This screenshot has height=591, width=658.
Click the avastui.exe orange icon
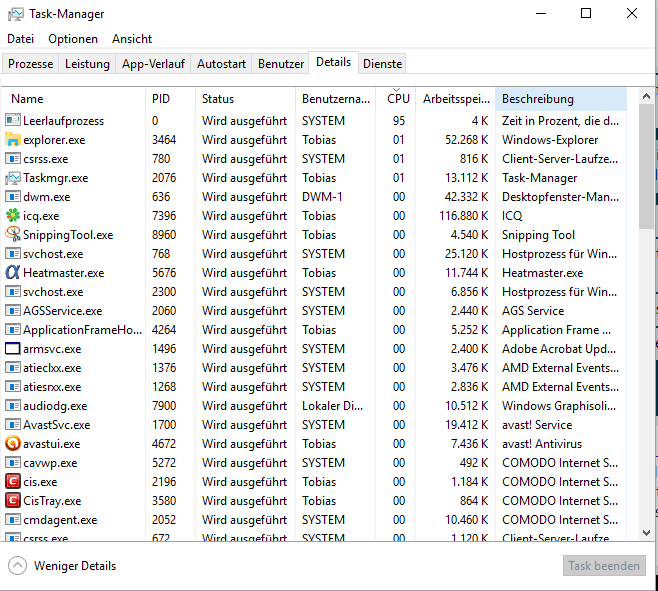[x=13, y=443]
